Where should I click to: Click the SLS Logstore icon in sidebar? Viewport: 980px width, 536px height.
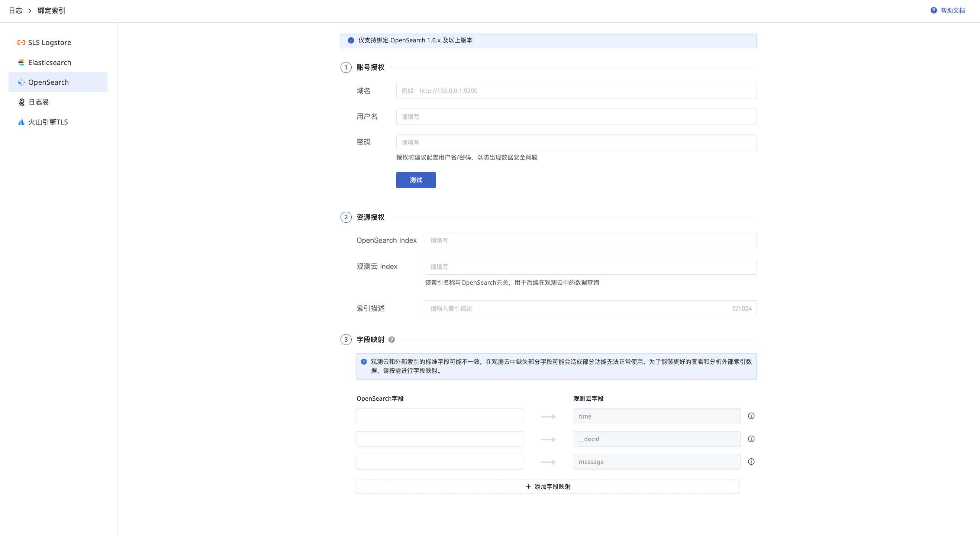point(21,42)
